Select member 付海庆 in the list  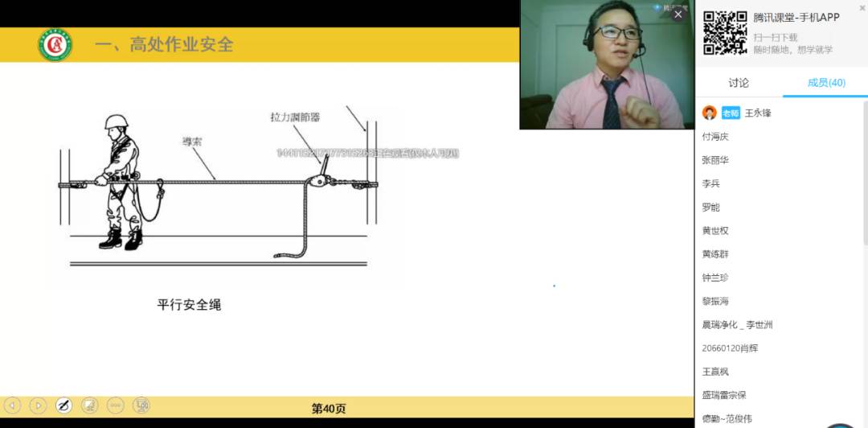[x=715, y=137]
